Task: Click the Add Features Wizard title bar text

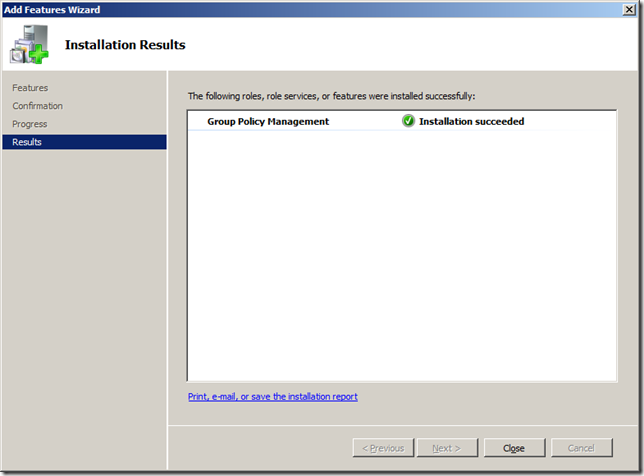Action: [x=53, y=9]
